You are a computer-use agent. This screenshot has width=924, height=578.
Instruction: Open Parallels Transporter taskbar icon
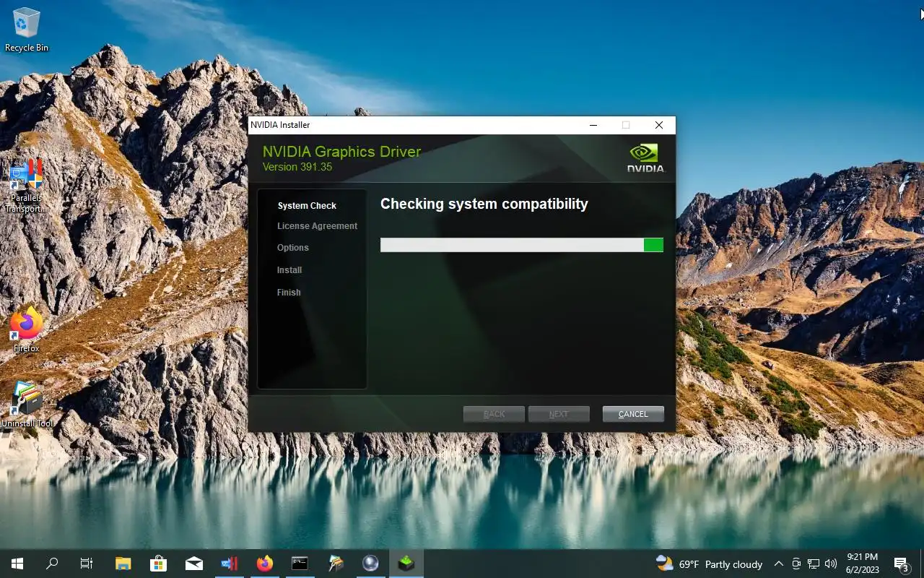click(230, 564)
